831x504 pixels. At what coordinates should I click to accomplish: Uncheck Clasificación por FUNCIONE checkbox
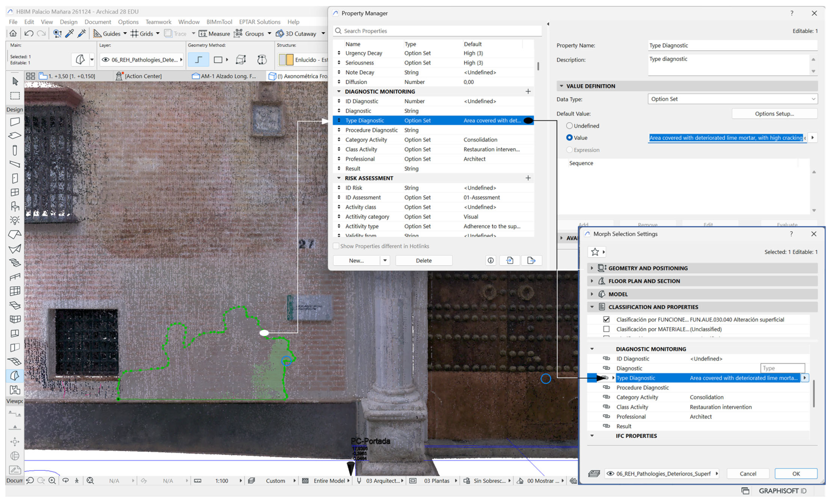click(x=606, y=319)
